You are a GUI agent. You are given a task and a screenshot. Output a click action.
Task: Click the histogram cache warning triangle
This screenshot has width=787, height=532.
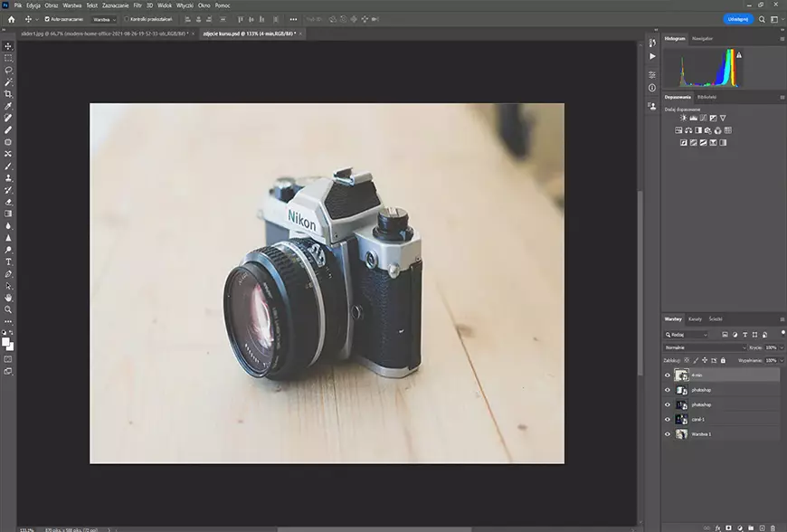point(739,55)
